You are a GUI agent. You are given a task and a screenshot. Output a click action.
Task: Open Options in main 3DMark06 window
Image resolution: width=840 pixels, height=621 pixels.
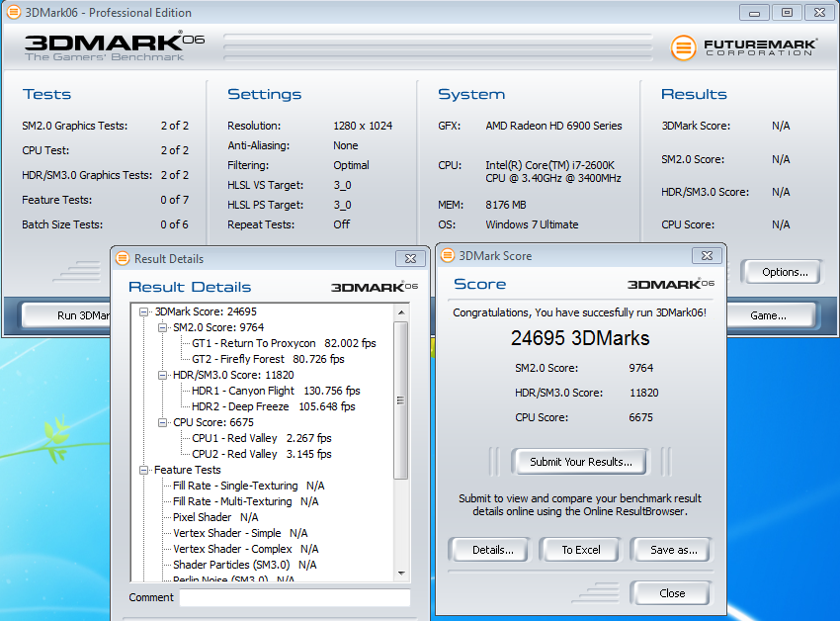(x=785, y=272)
